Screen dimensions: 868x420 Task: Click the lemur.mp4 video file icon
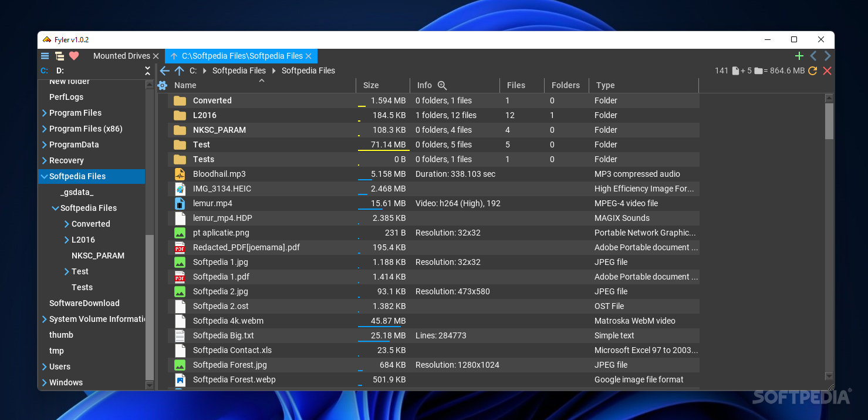tap(180, 203)
